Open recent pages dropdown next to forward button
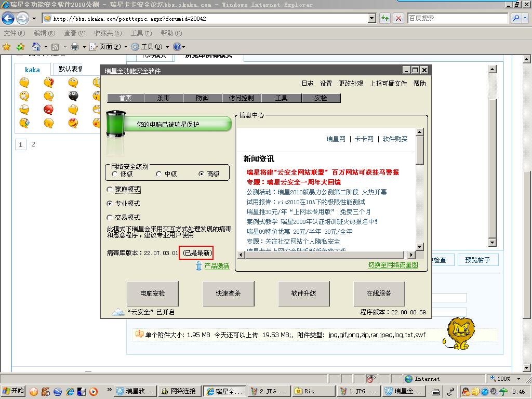 pyautogui.click(x=34, y=18)
